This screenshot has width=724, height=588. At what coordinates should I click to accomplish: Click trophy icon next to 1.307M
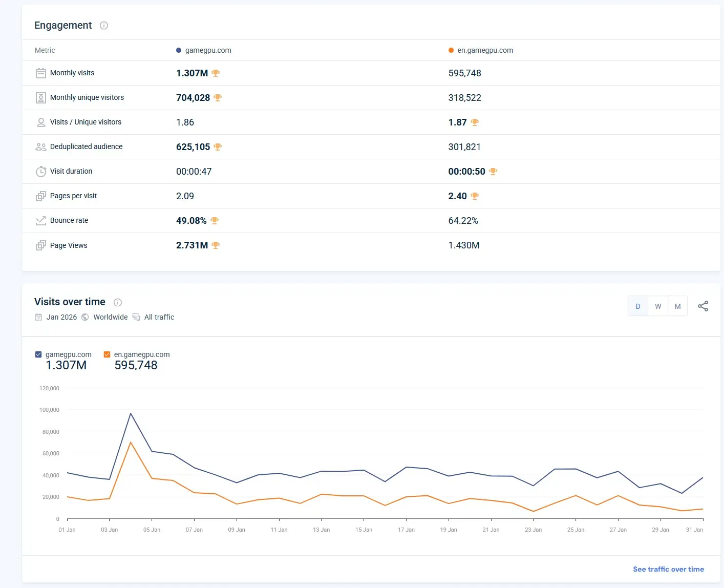pyautogui.click(x=216, y=73)
